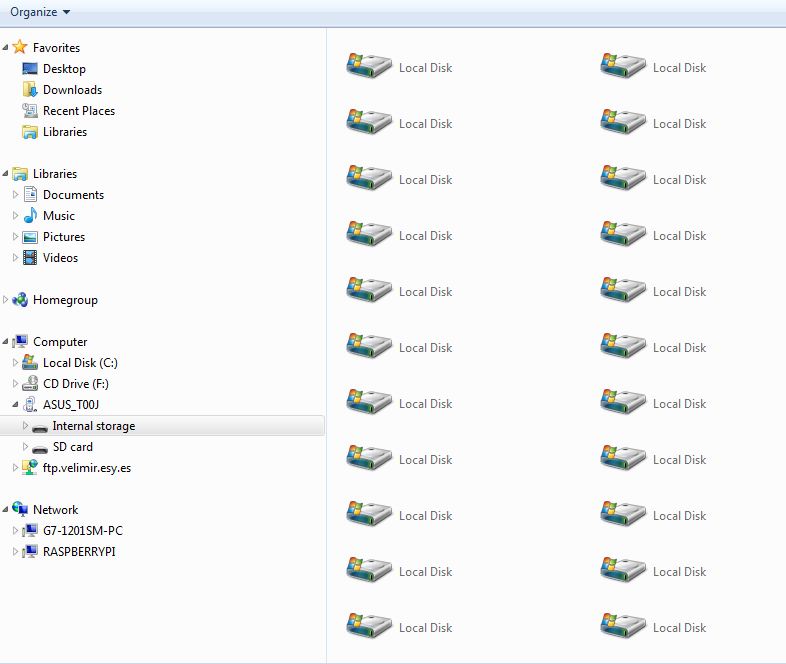Click the CD Drive (F:) icon
The width and height of the screenshot is (786, 664).
coord(30,383)
